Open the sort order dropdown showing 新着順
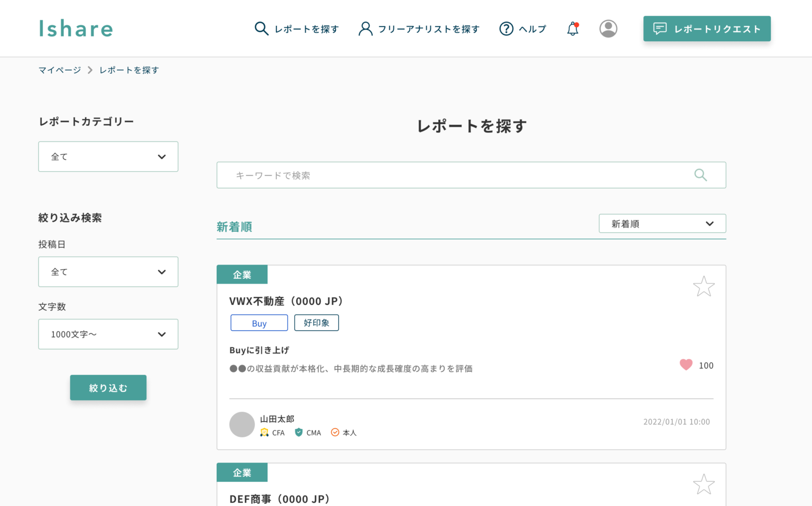812x506 pixels. click(662, 223)
